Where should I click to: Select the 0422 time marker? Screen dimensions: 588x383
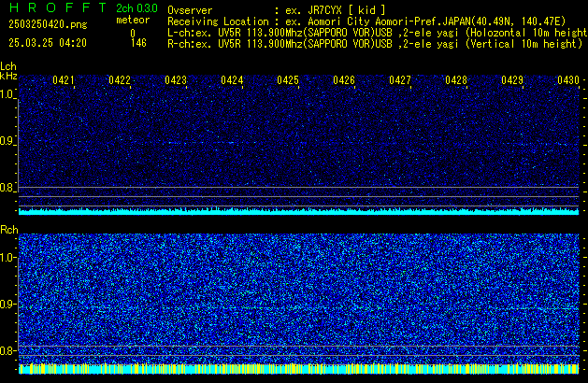pos(120,80)
